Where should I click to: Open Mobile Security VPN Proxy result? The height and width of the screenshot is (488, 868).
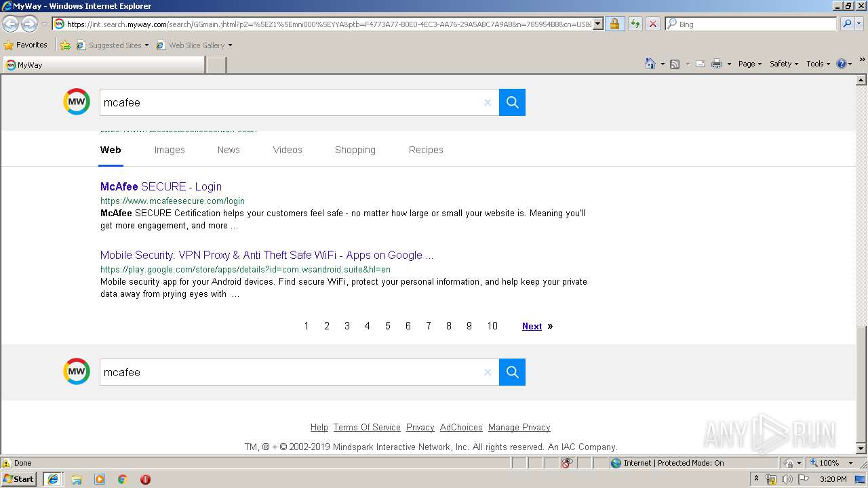[x=267, y=255]
